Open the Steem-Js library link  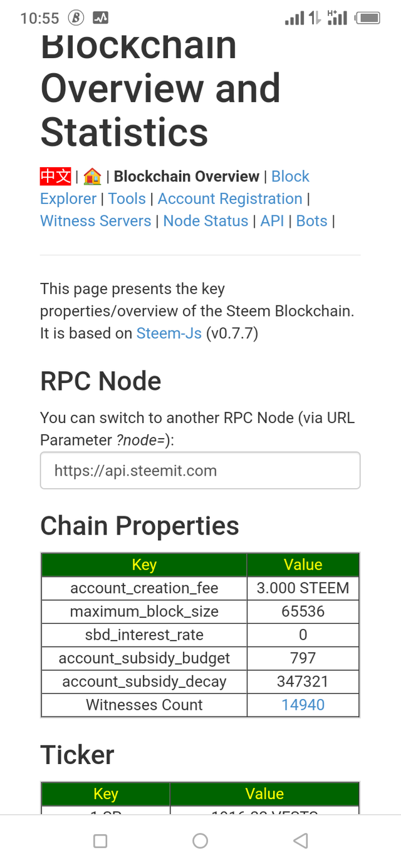[x=169, y=333]
